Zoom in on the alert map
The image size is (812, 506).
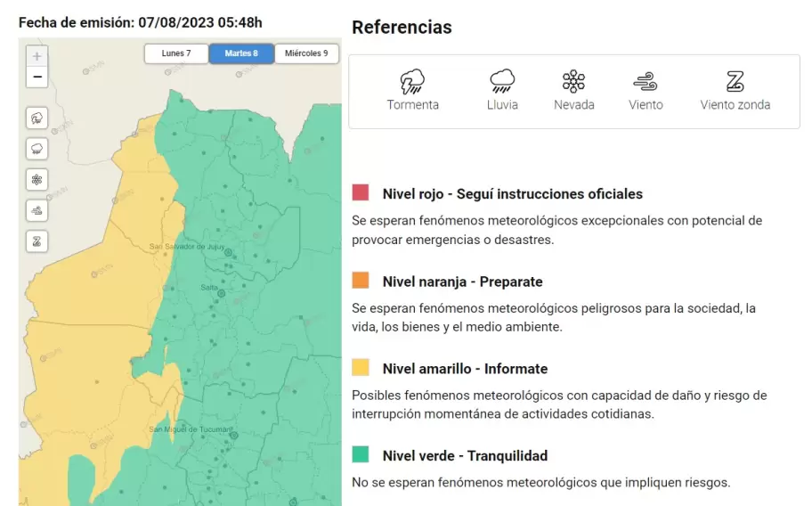(x=37, y=56)
